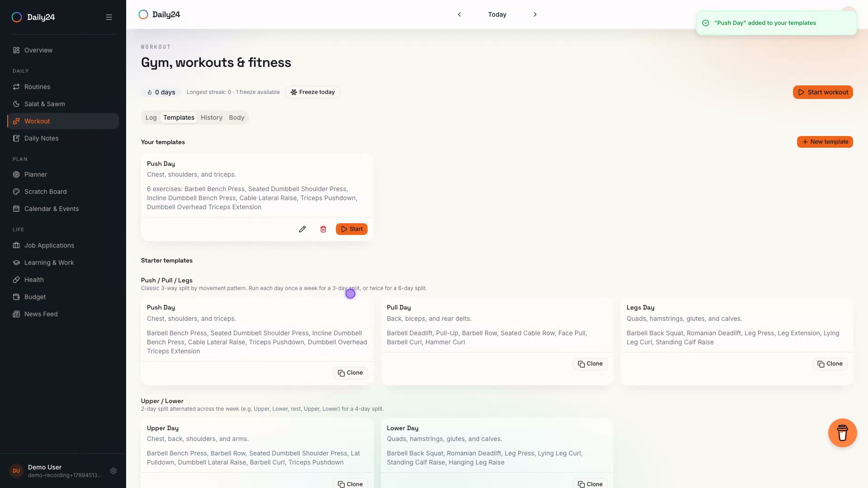The height and width of the screenshot is (488, 868).
Task: Go to next day with right chevron
Action: pyautogui.click(x=535, y=14)
